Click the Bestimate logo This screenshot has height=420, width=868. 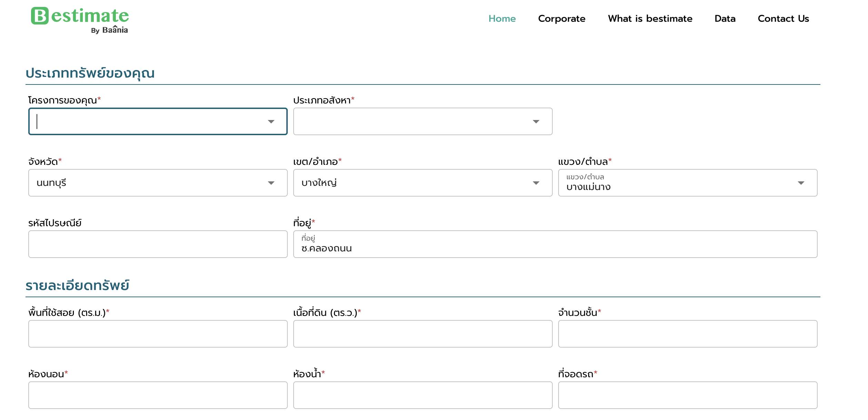point(80,20)
